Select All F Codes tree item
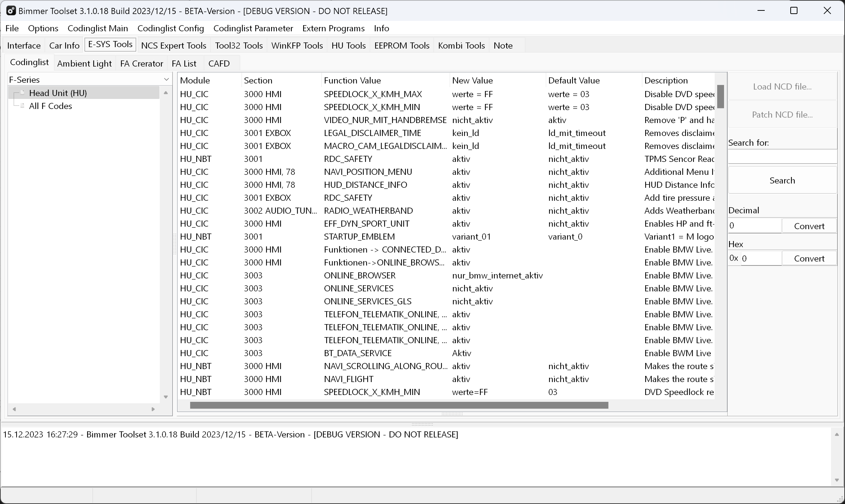The height and width of the screenshot is (504, 845). coord(50,106)
